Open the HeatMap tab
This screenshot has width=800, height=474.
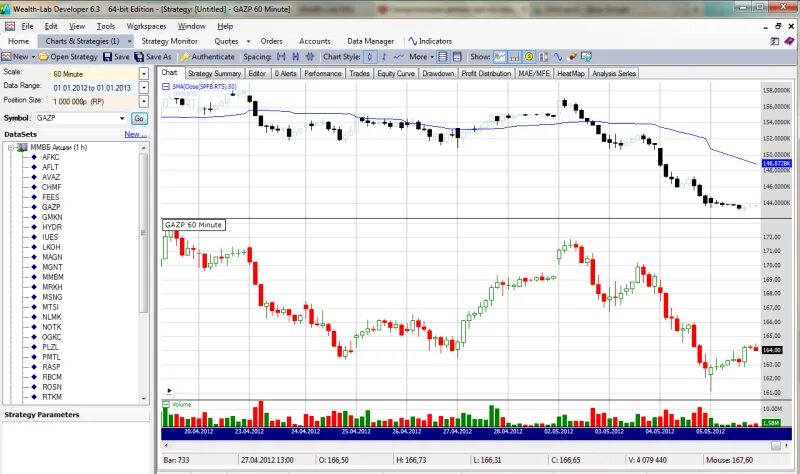pyautogui.click(x=571, y=73)
